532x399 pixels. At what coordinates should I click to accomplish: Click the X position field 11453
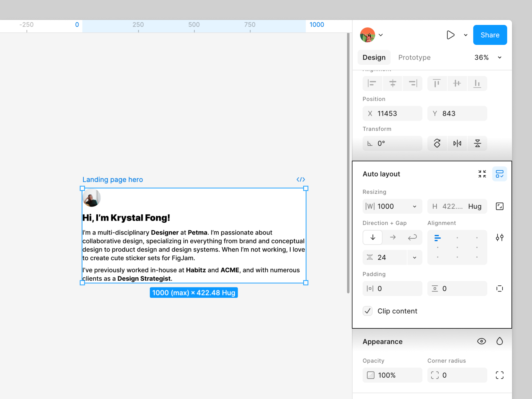(x=392, y=113)
